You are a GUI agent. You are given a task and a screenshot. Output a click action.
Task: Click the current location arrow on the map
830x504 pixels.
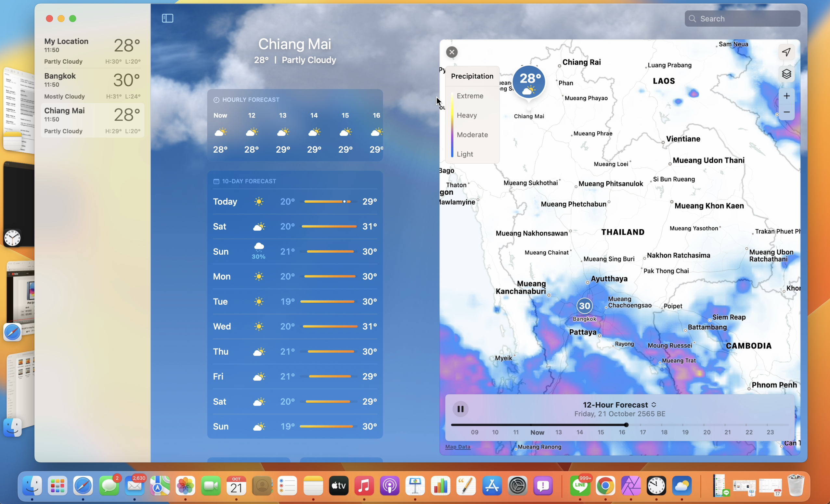click(786, 52)
